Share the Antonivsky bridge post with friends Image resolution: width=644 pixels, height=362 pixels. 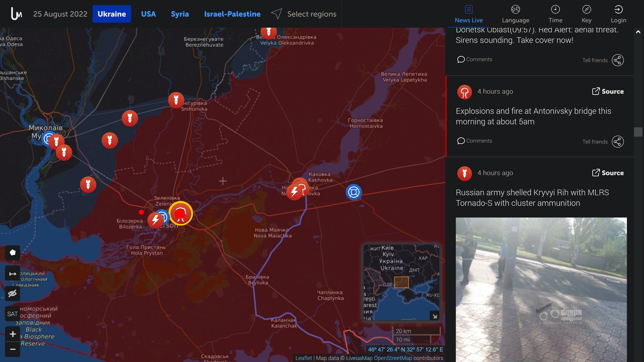[618, 142]
